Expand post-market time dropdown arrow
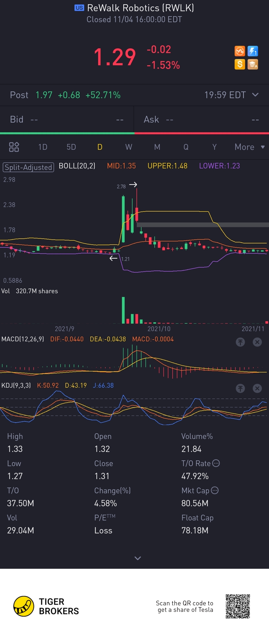Screen dimensions: 269x644 pyautogui.click(x=255, y=95)
